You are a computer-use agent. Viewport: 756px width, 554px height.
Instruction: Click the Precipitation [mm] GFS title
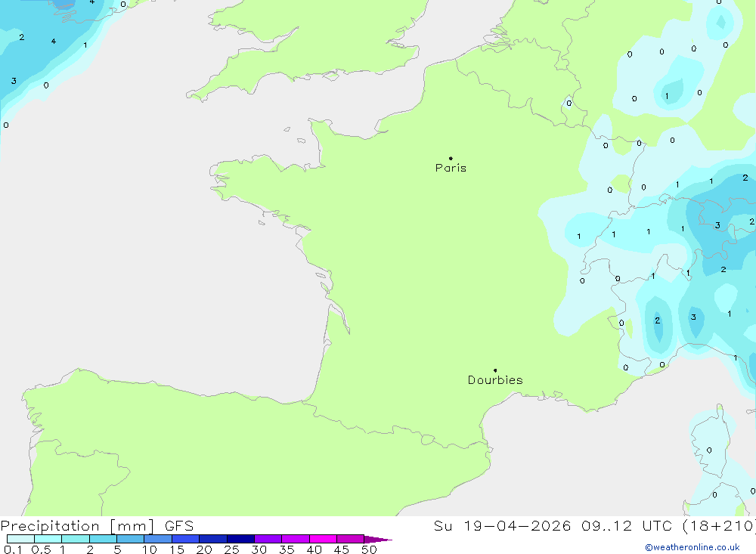click(97, 526)
